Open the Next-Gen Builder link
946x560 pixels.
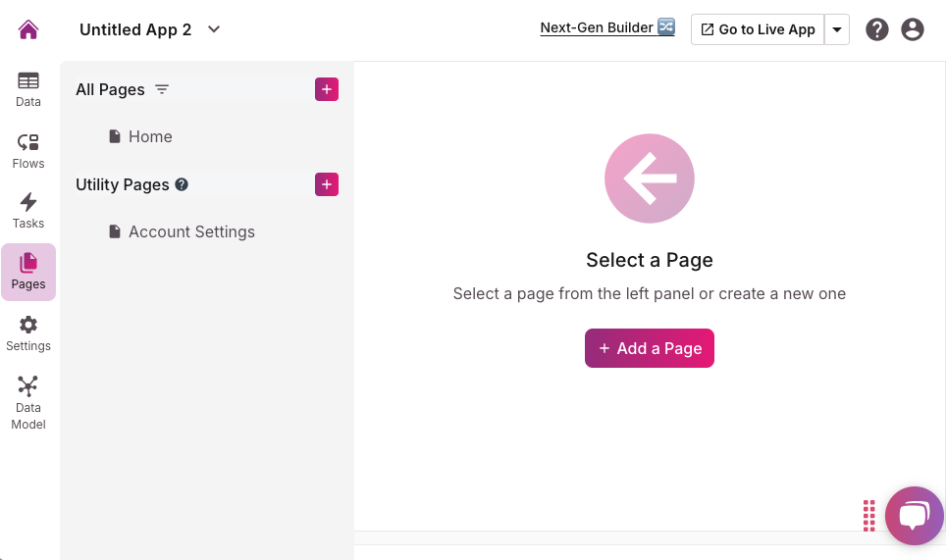click(x=607, y=27)
